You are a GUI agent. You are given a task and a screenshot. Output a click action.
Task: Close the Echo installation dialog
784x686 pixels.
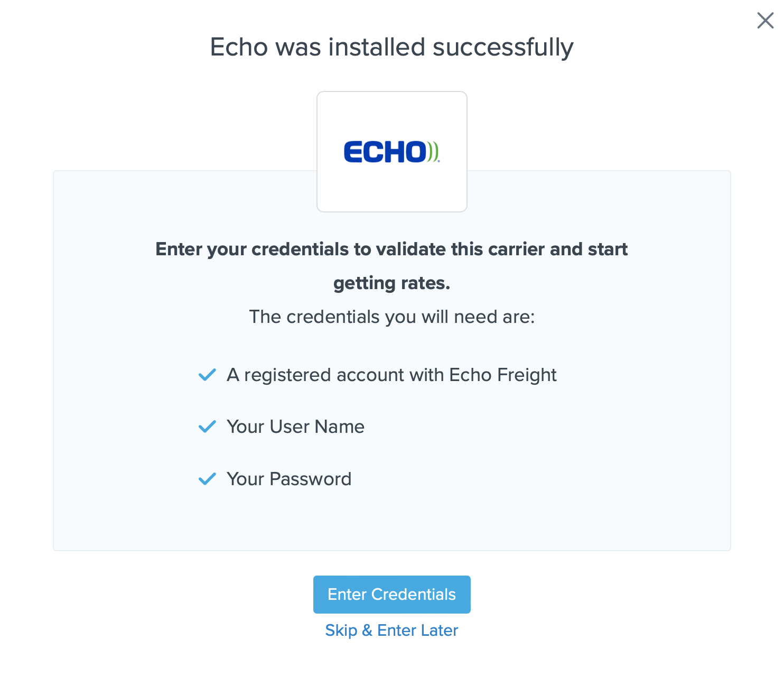pyautogui.click(x=765, y=21)
